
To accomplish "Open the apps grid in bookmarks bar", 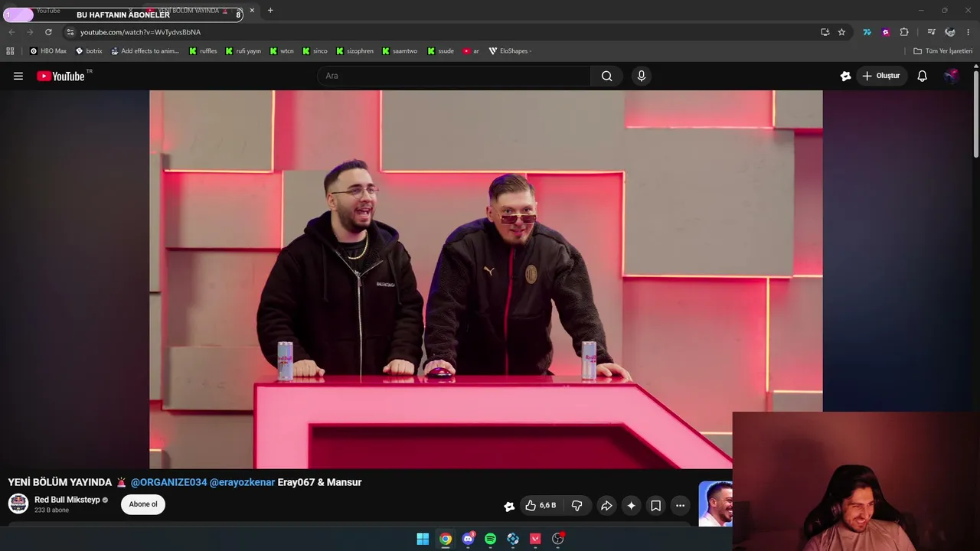I will 10,51.
